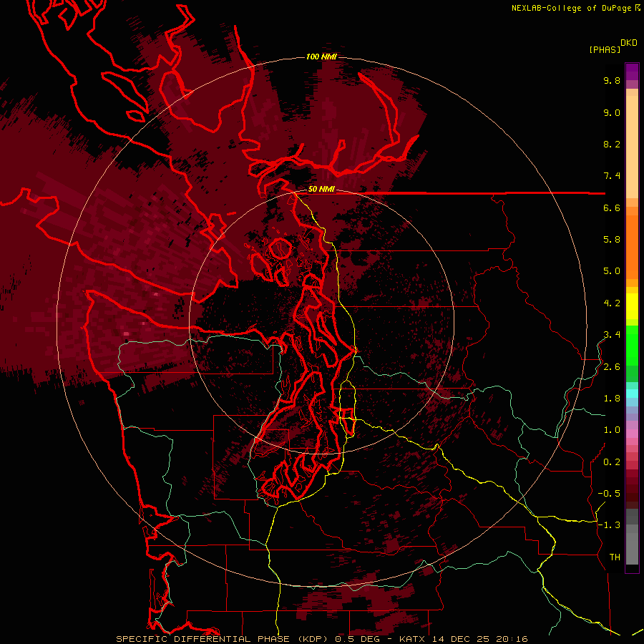The image size is (644, 644).
Task: Click the [PHAS] legend unit label
Action: click(x=605, y=50)
